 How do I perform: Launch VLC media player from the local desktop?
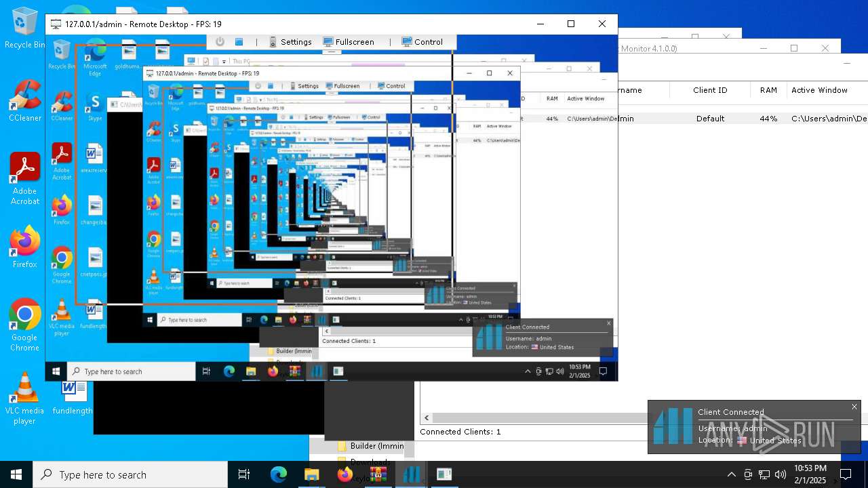[24, 399]
